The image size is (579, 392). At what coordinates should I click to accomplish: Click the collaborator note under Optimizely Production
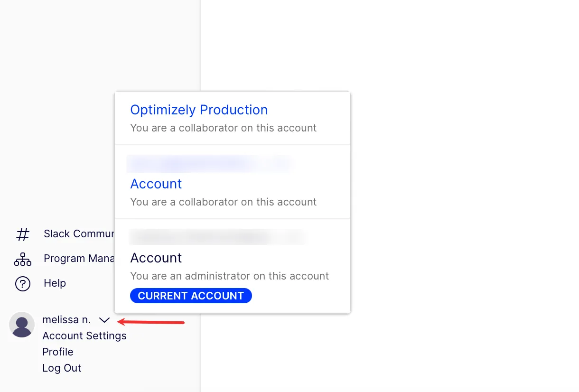[x=224, y=128]
